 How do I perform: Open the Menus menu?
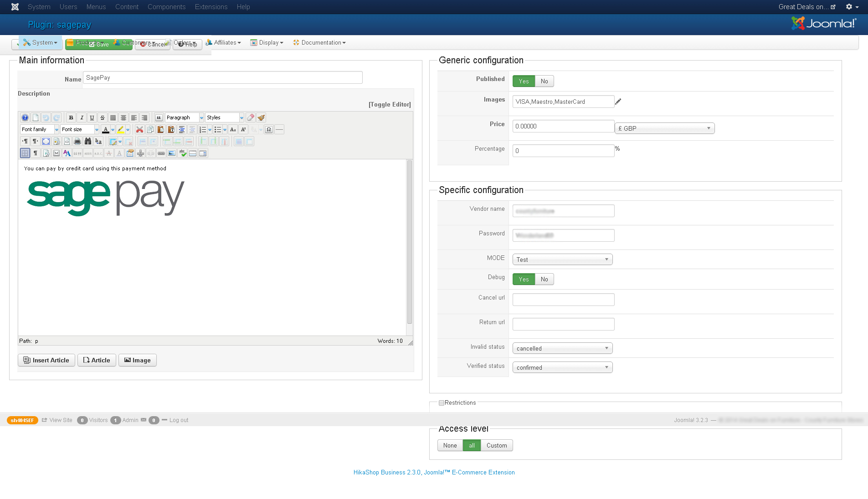click(x=96, y=7)
